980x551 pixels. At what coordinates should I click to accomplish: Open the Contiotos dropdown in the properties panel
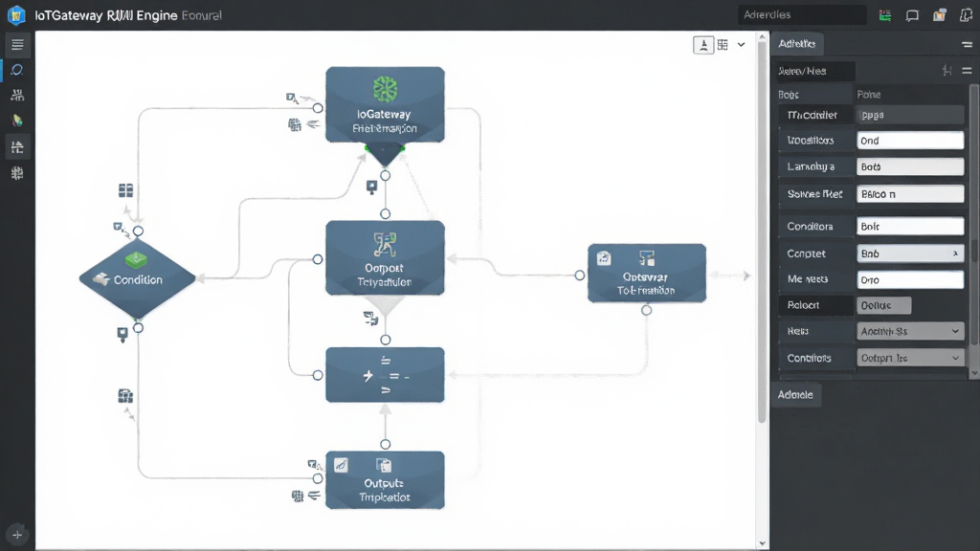910,358
